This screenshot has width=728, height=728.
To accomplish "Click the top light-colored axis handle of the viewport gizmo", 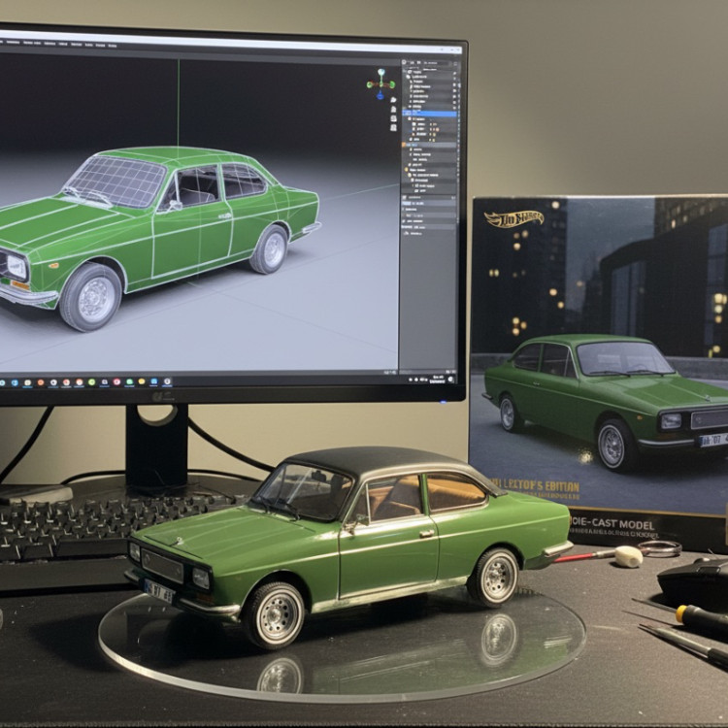I will pos(381,72).
